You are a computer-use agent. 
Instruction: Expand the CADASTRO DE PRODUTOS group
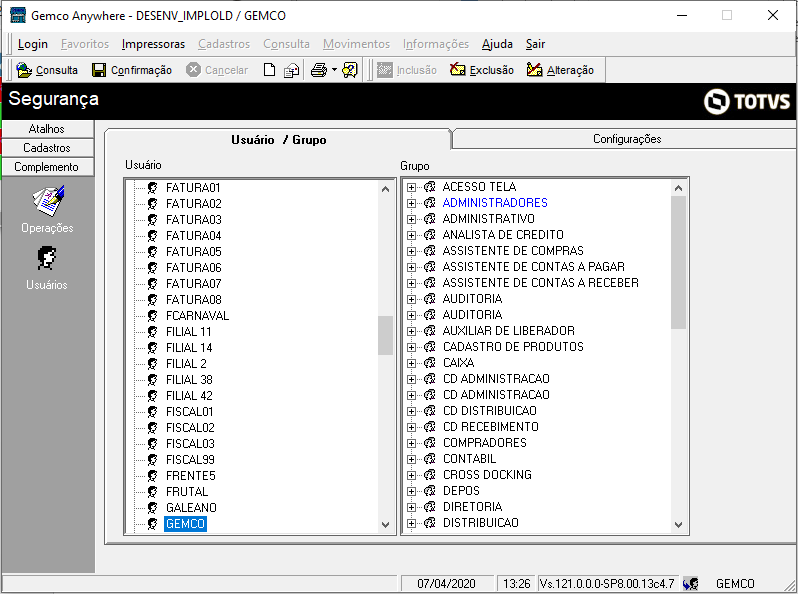coord(411,347)
